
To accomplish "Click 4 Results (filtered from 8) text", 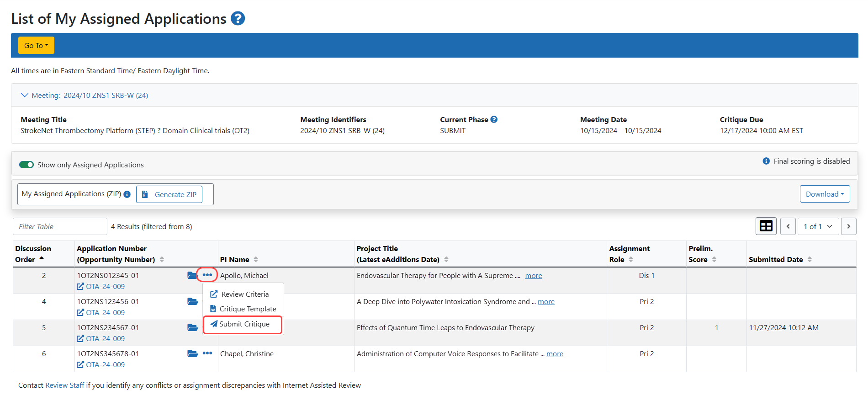I will click(x=152, y=227).
